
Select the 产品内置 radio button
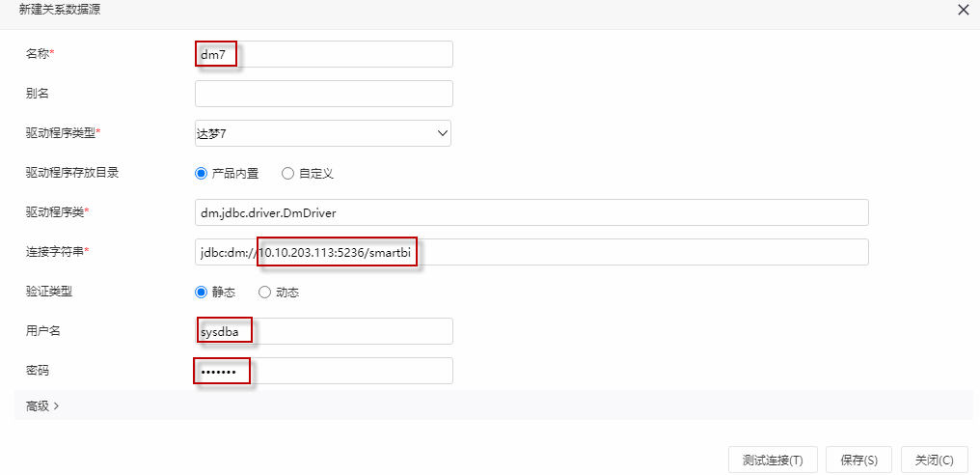tap(201, 174)
